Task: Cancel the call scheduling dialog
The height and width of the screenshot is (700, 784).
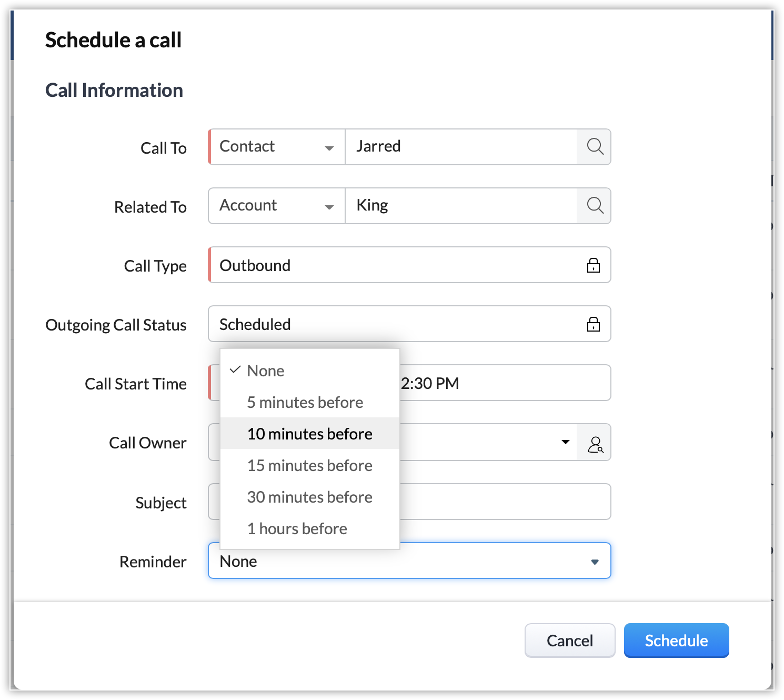Action: pos(570,641)
